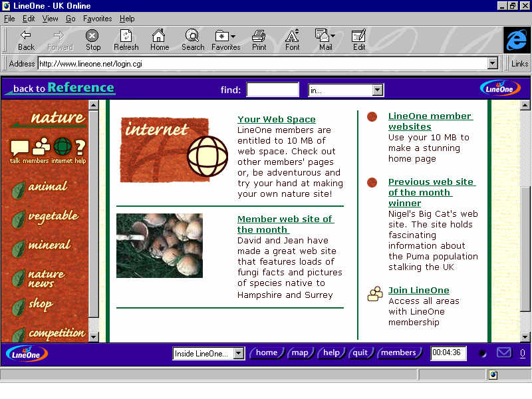Click the Join LineOne members icon
Image resolution: width=532 pixels, height=399 pixels.
pos(375,294)
